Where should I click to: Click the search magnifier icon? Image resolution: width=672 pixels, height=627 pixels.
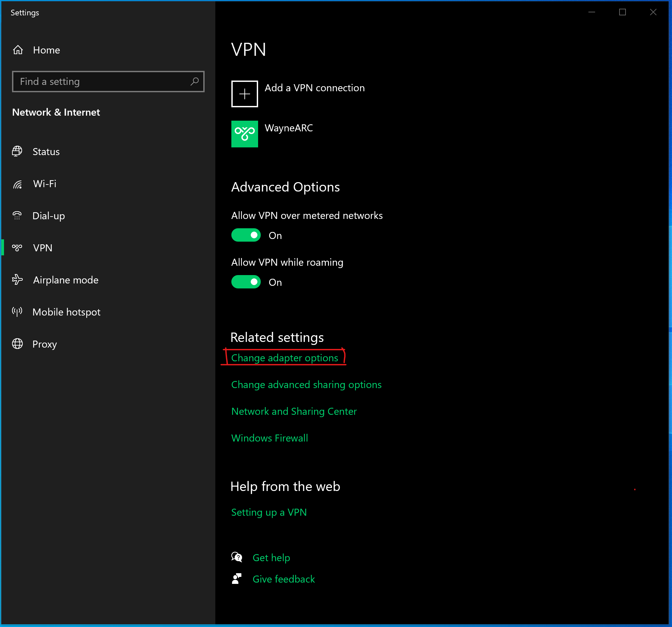click(194, 82)
